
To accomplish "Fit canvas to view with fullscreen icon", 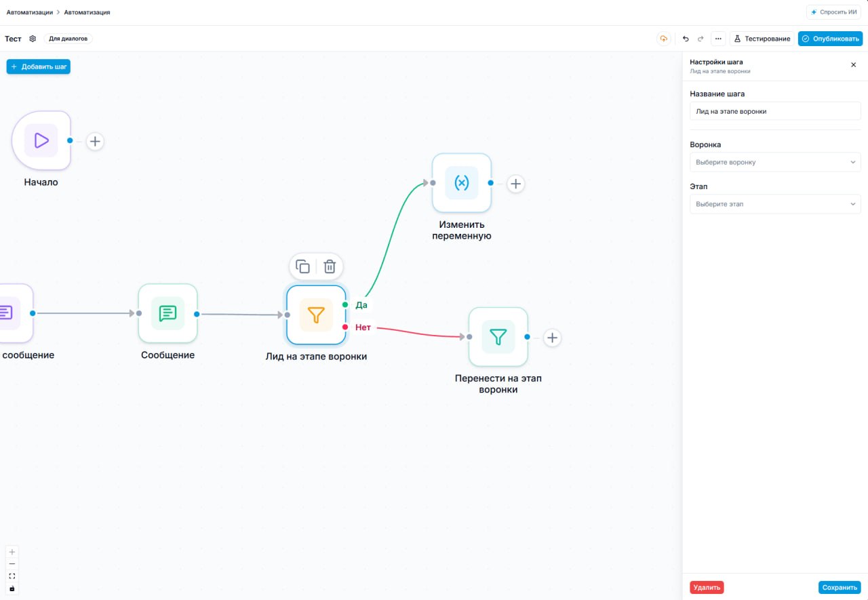I will coord(12,576).
